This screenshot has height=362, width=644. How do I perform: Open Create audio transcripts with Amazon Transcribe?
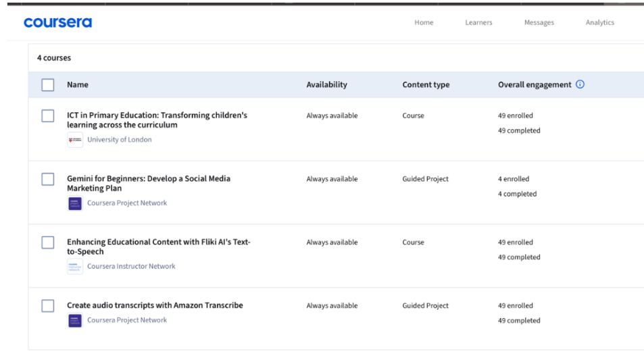click(x=155, y=305)
